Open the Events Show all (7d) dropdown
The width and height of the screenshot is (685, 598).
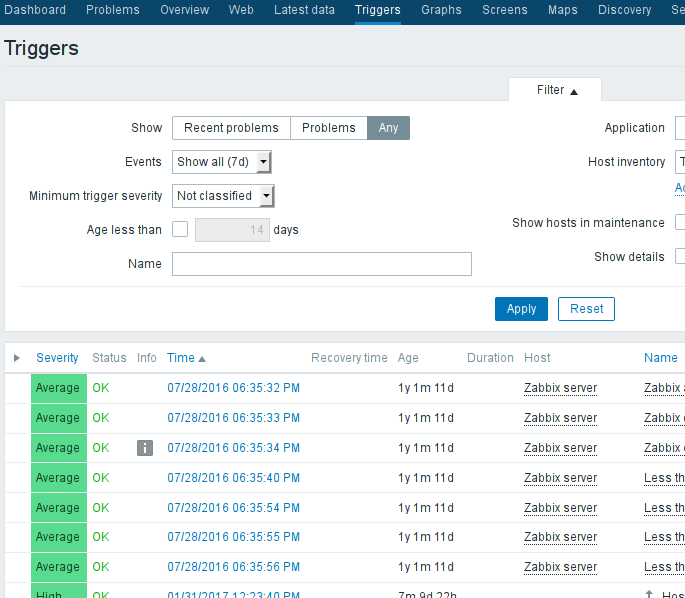pos(222,162)
